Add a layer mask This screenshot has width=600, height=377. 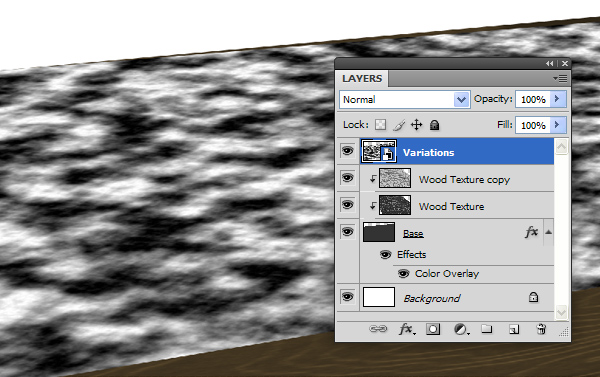(x=433, y=329)
